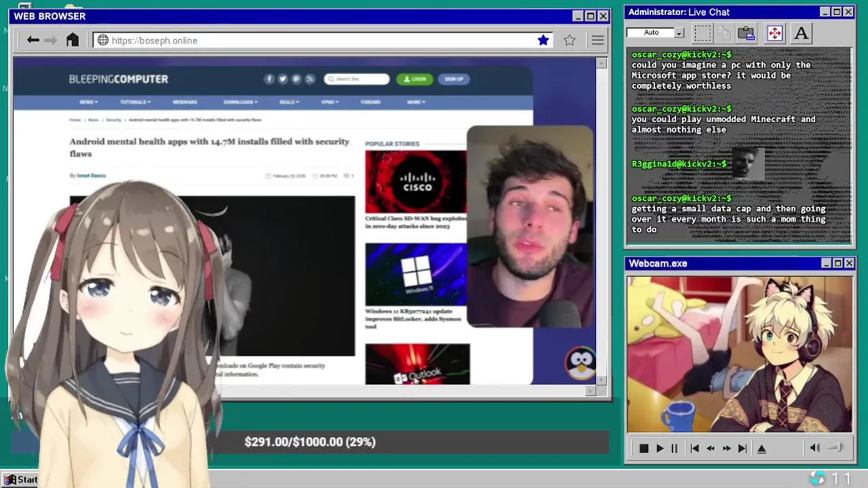Screen dimensions: 868x488
Task: Click the globe site-info icon in address bar
Action: click(103, 40)
